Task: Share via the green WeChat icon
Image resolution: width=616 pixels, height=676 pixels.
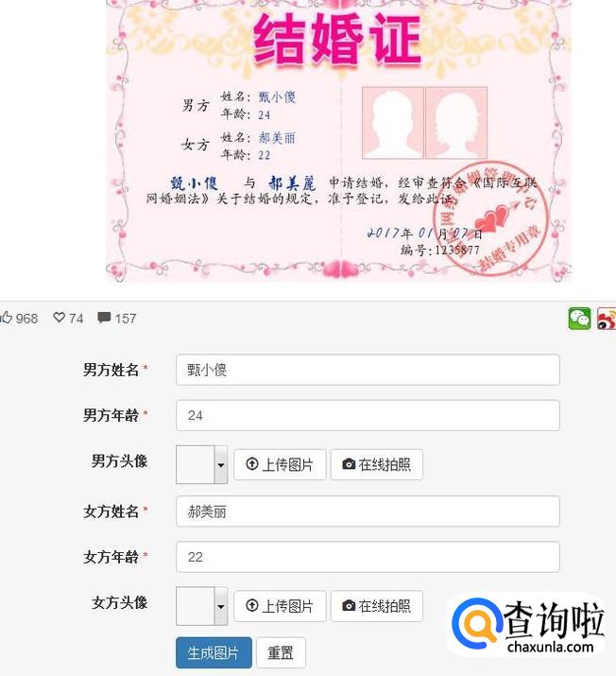Action: pyautogui.click(x=580, y=319)
